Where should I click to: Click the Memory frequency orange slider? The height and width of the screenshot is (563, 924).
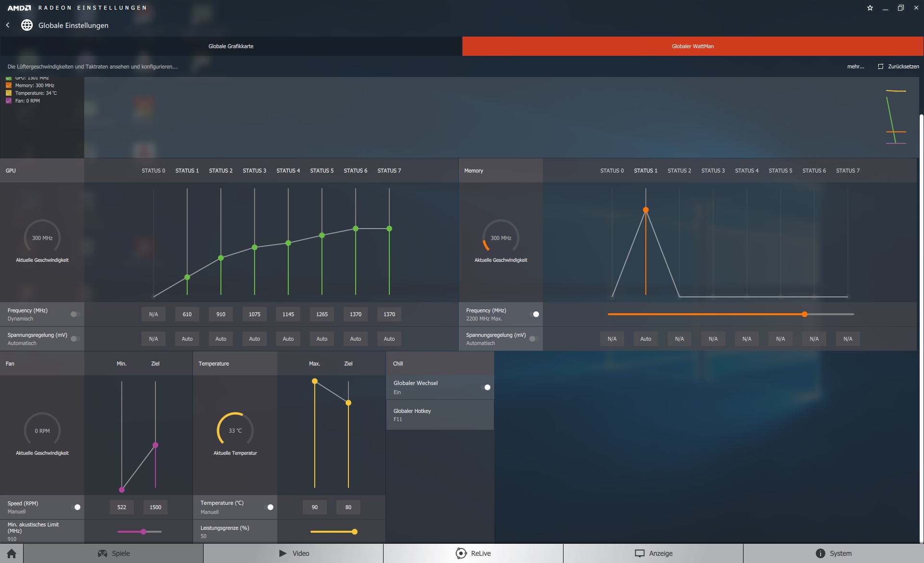click(x=805, y=314)
